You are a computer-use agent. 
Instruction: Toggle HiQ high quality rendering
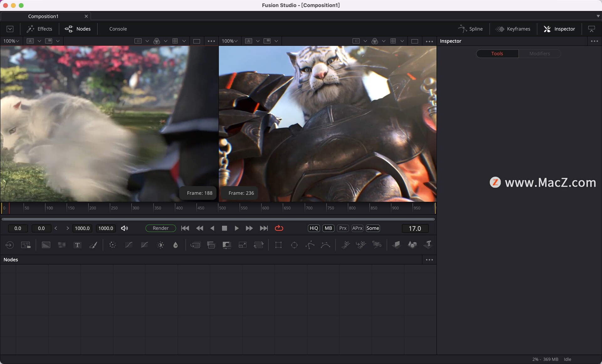313,228
